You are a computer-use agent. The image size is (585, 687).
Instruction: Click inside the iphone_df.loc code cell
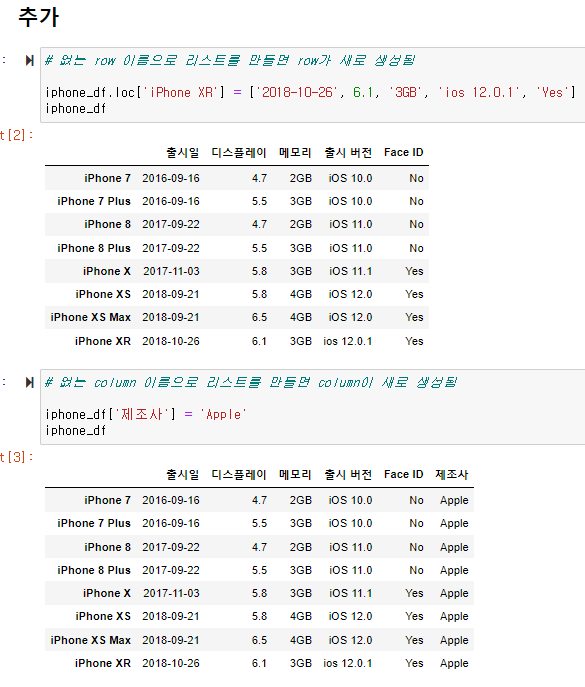coord(313,85)
